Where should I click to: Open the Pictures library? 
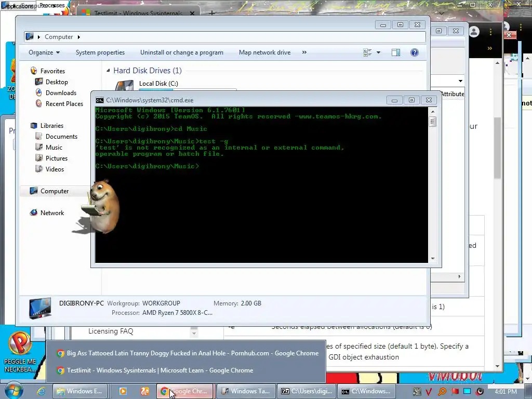pos(56,158)
